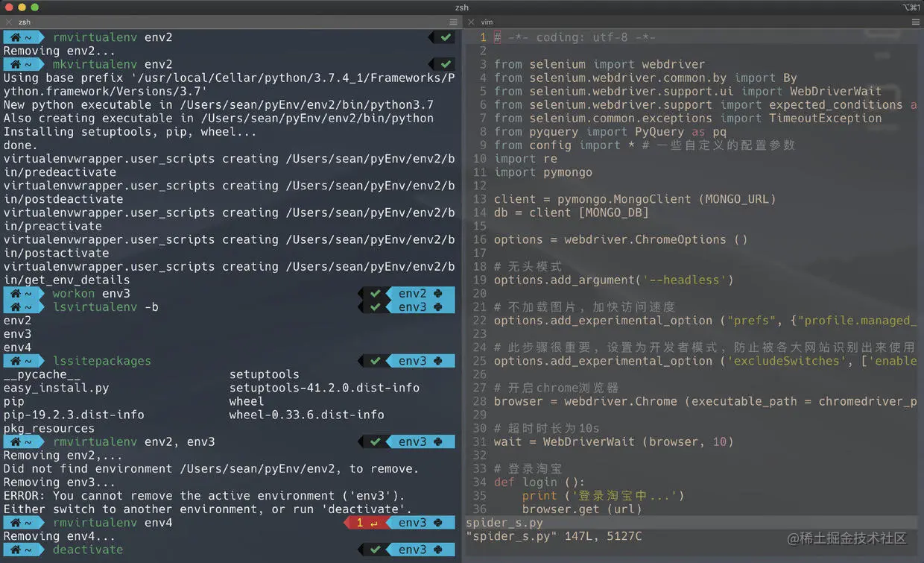
Task: Click 'from selenium import webdriver' in vim
Action: coord(599,64)
